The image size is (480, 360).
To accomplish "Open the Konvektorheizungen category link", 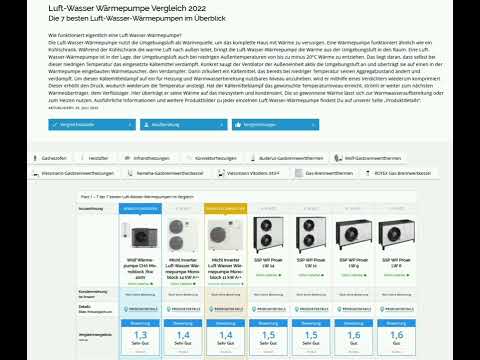I will [216, 158].
